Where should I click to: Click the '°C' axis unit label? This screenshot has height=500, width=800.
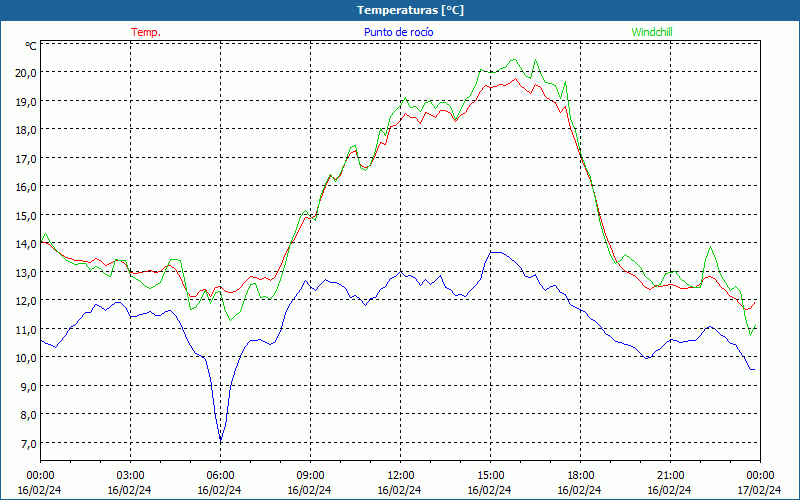coord(31,46)
